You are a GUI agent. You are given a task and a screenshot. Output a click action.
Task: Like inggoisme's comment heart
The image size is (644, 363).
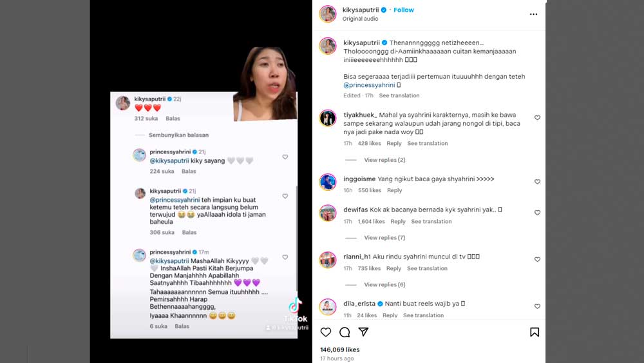coord(537,182)
